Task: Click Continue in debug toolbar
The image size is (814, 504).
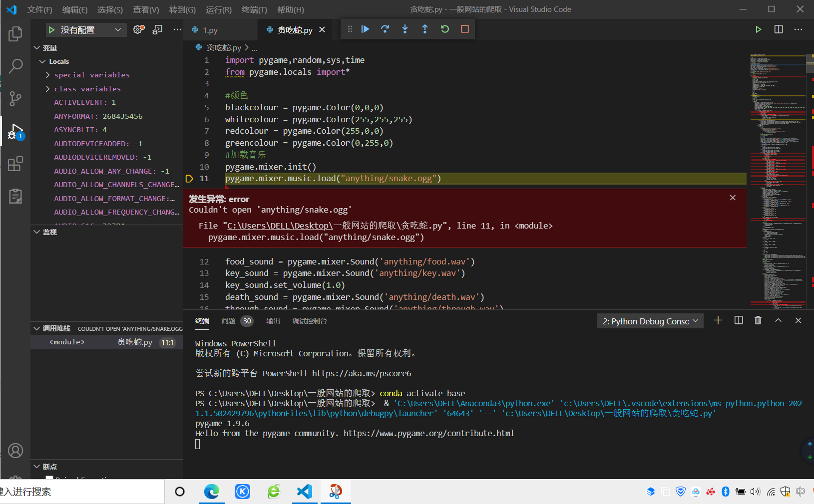Action: click(x=365, y=29)
